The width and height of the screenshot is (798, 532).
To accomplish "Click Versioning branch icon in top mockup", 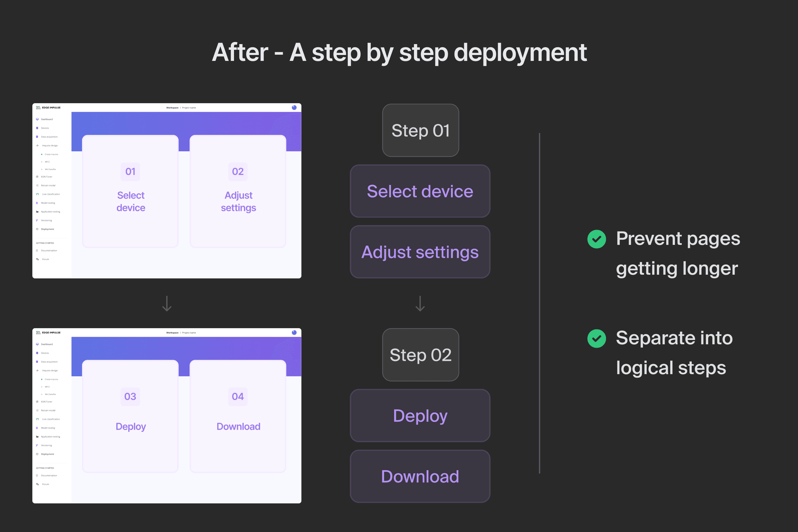I will [37, 221].
